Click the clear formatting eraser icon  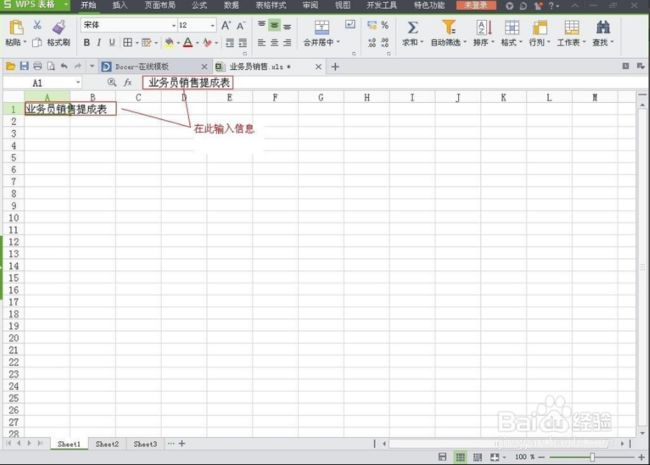[207, 42]
